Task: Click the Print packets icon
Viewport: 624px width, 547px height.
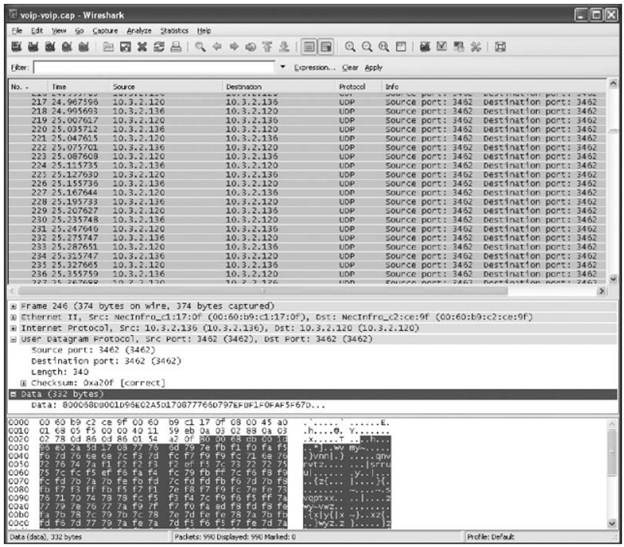Action: point(176,47)
